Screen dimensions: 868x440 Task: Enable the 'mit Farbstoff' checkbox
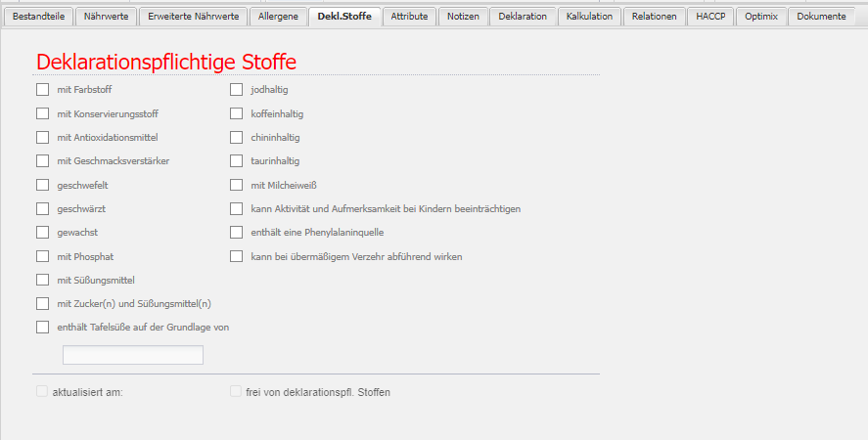click(x=42, y=90)
